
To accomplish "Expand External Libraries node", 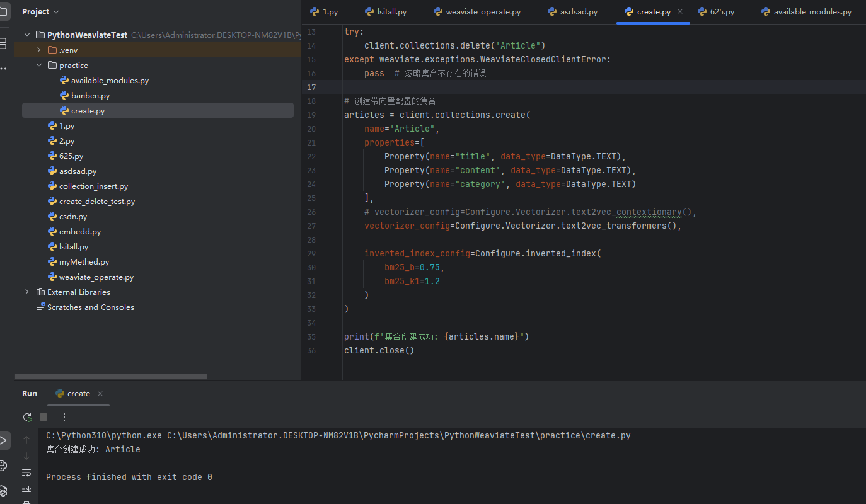I will (26, 292).
